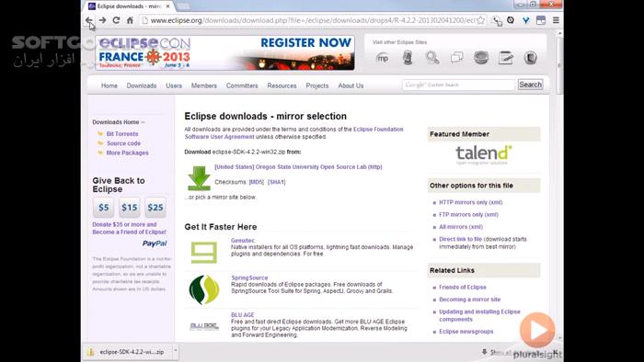Click the page vertical scrollbar

tap(559, 185)
